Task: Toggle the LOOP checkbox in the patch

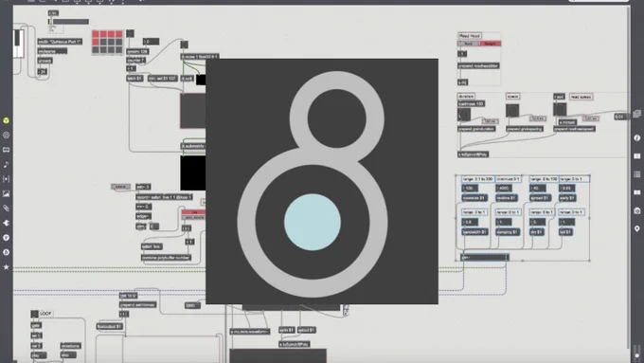Action: point(34,314)
